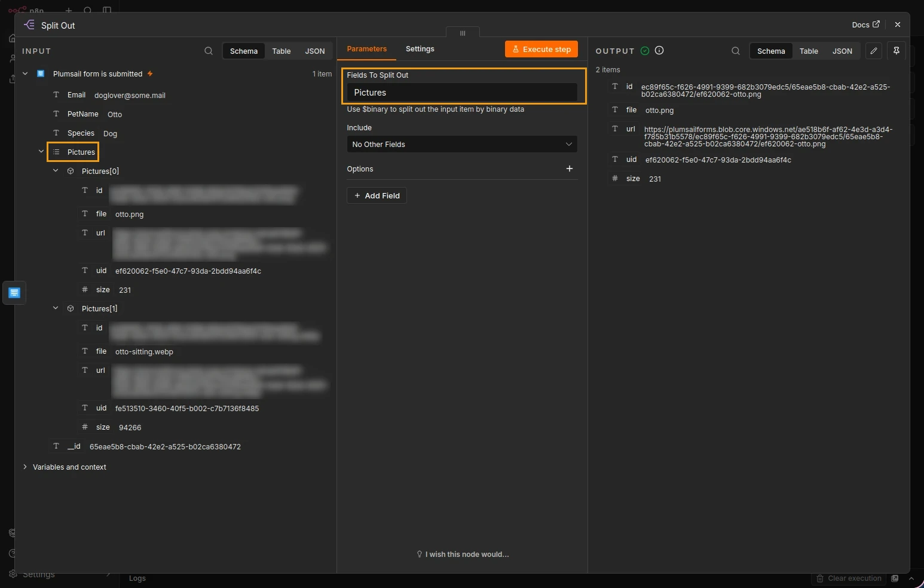Click the Email value doglover@some.mail

[130, 96]
